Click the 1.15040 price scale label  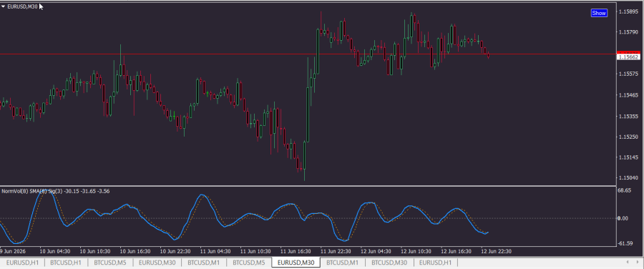629,178
